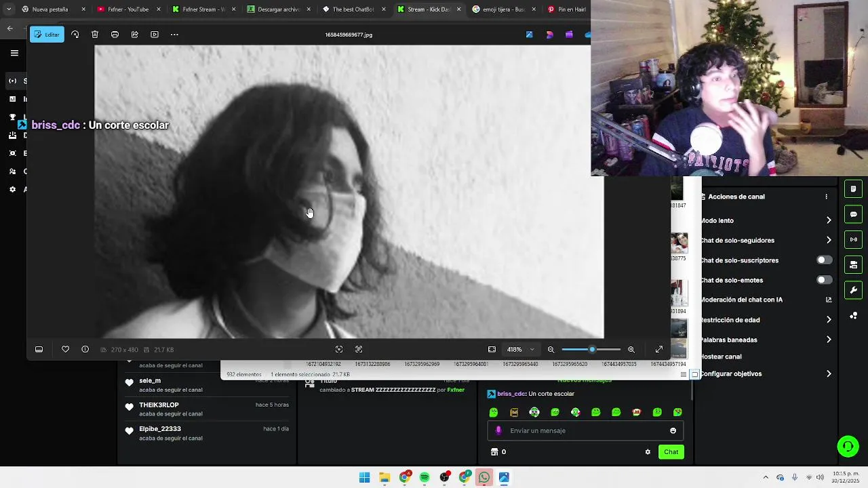
Task: Click the document icon in Kick right sidebar
Action: [853, 189]
